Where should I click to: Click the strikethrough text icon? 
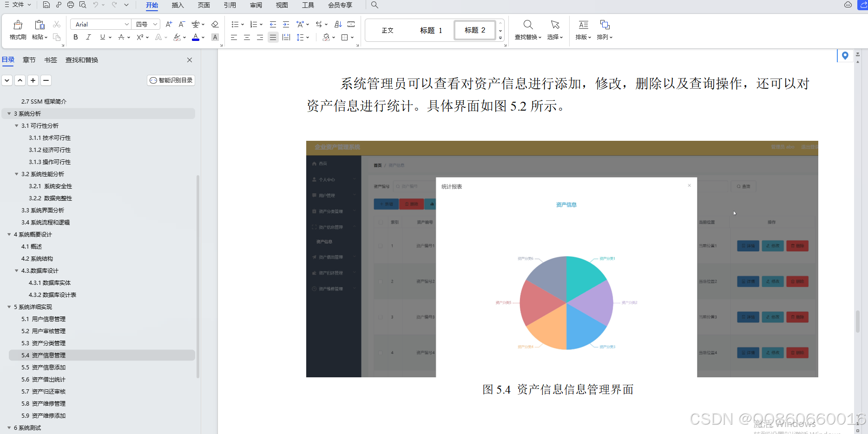pyautogui.click(x=121, y=37)
